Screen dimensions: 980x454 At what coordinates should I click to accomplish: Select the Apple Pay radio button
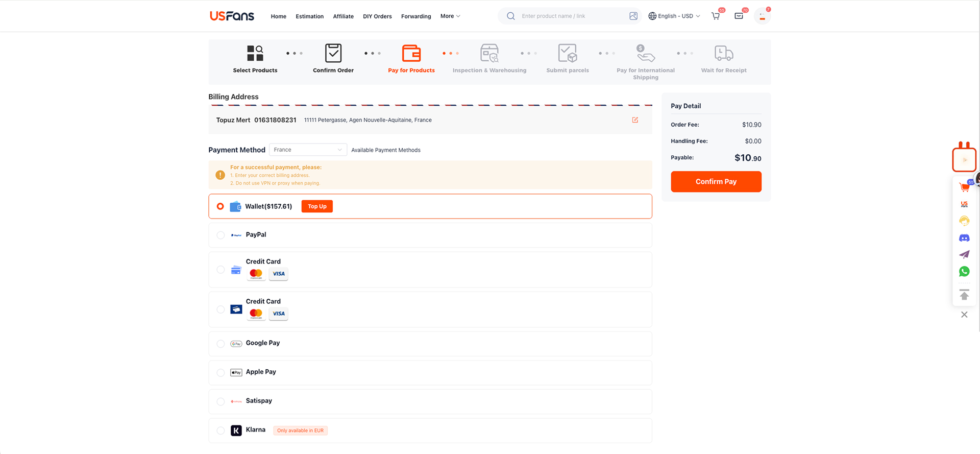[x=220, y=373]
